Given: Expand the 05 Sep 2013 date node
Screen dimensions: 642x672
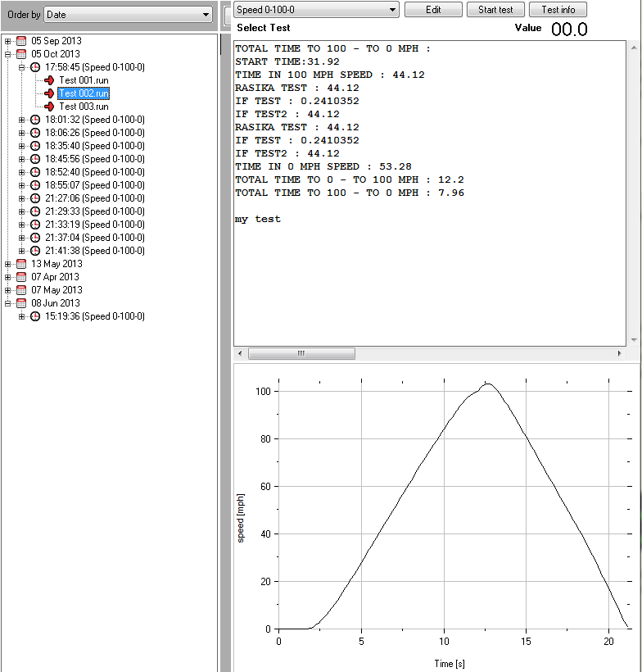Looking at the screenshot, I should click(8, 41).
